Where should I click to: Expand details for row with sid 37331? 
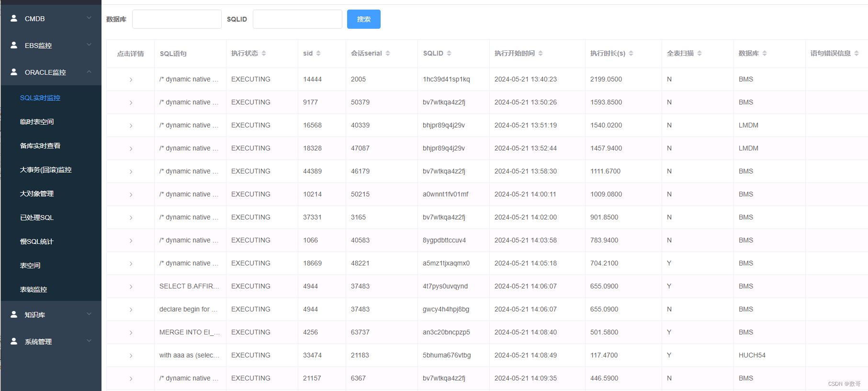click(x=131, y=218)
